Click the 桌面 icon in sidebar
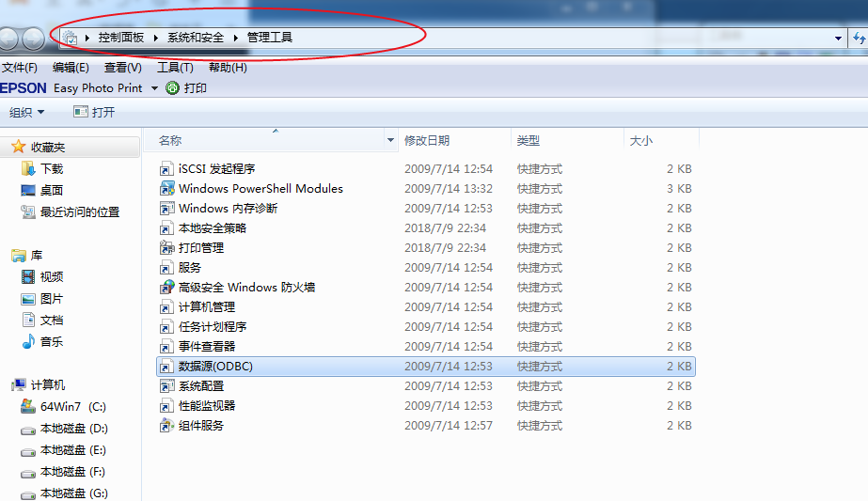868x501 pixels. tap(27, 191)
